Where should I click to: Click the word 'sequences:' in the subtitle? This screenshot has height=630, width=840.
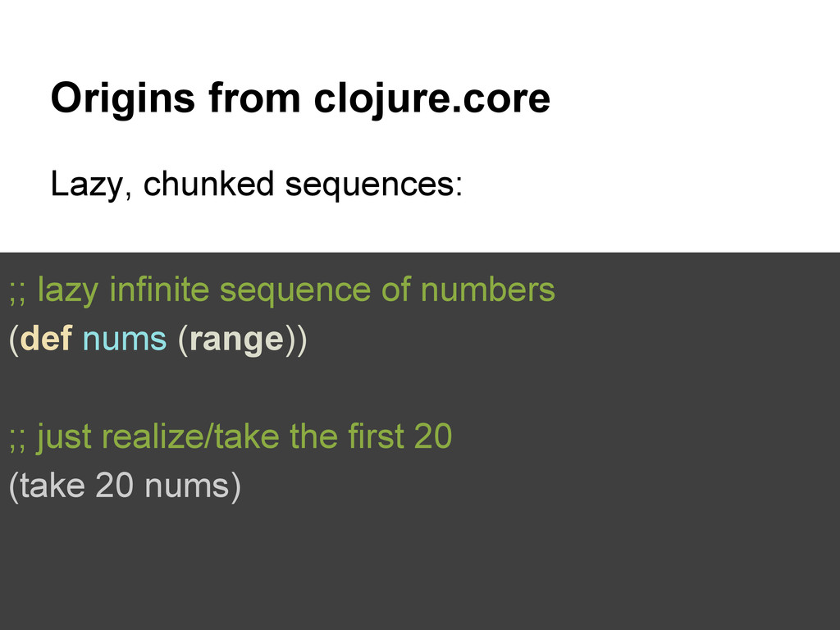click(373, 186)
